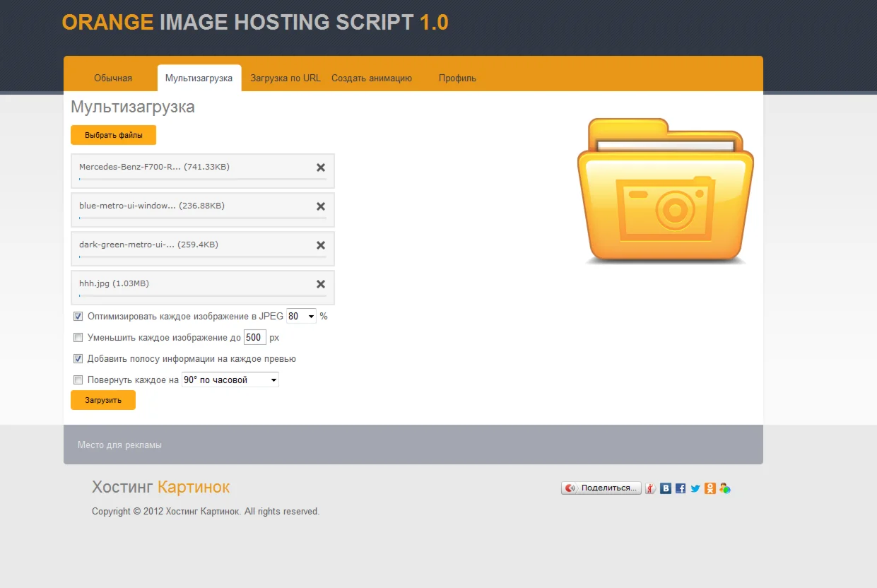Click the yellow camera folder image

[666, 192]
